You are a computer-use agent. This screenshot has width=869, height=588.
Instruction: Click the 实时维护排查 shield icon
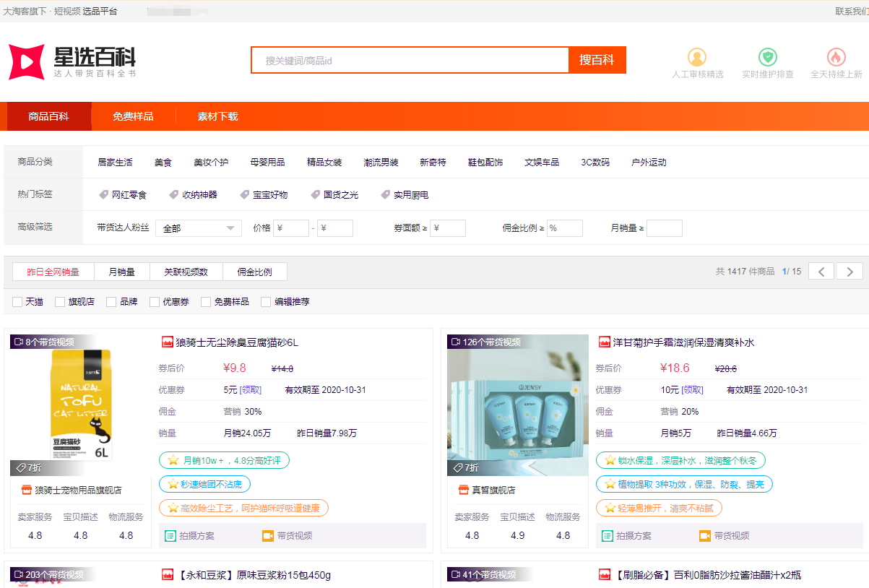pos(767,57)
